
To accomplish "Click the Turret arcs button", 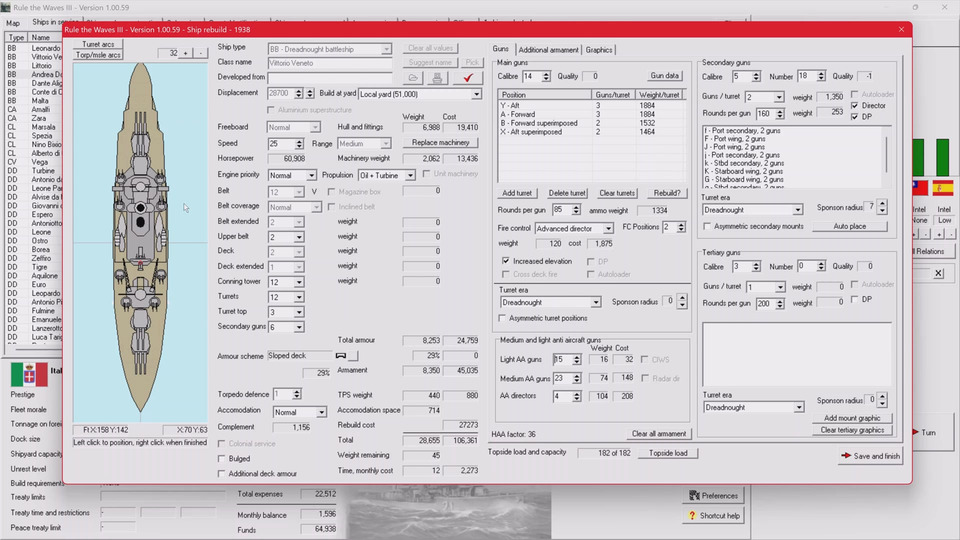I will click(x=98, y=44).
